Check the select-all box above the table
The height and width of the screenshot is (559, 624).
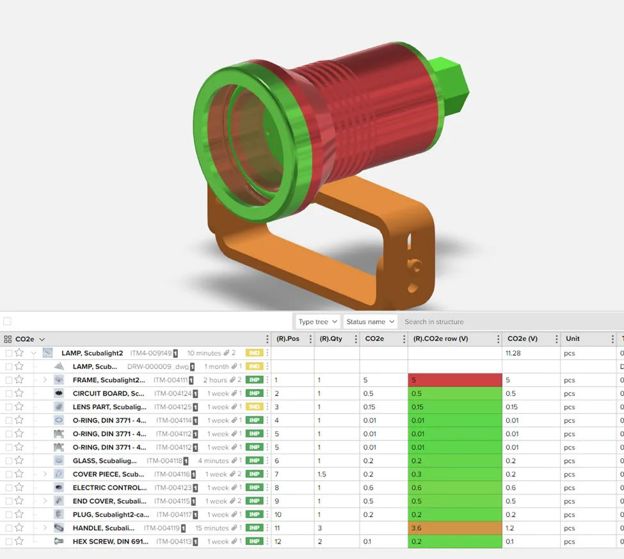pos(8,322)
